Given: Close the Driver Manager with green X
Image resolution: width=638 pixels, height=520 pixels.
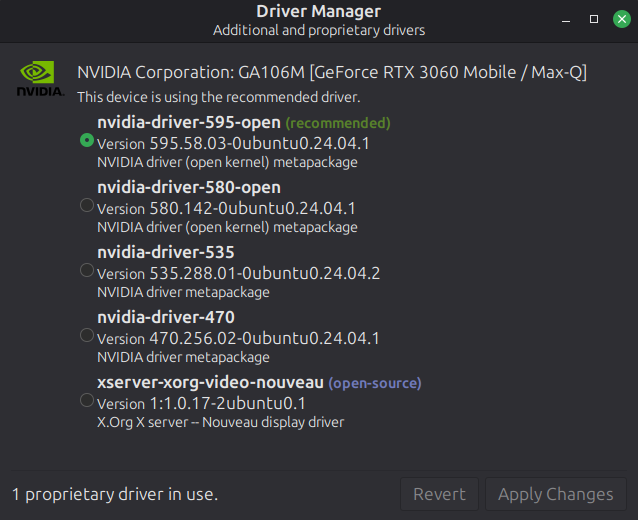Looking at the screenshot, I should pos(622,19).
